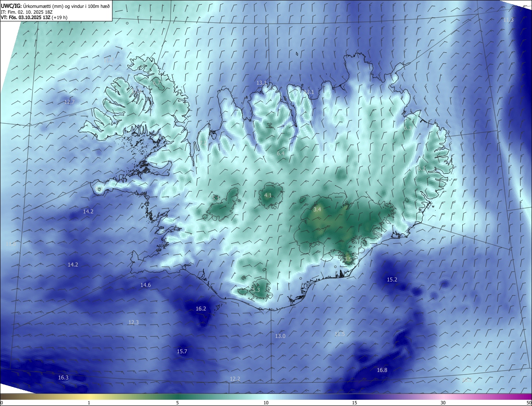The width and height of the screenshot is (532, 406).
Task: Select the 11.5 map value
Action: click(x=340, y=334)
